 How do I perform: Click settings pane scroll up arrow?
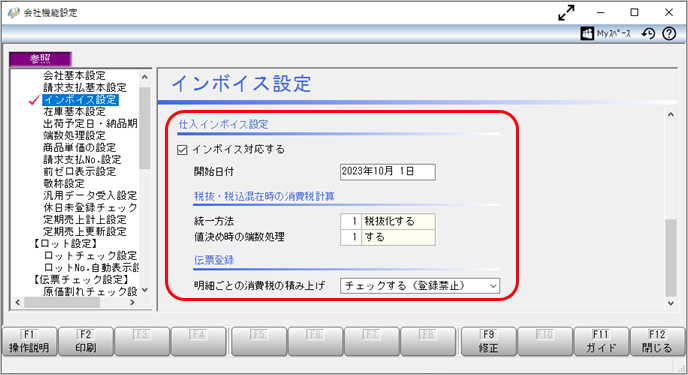click(670, 115)
